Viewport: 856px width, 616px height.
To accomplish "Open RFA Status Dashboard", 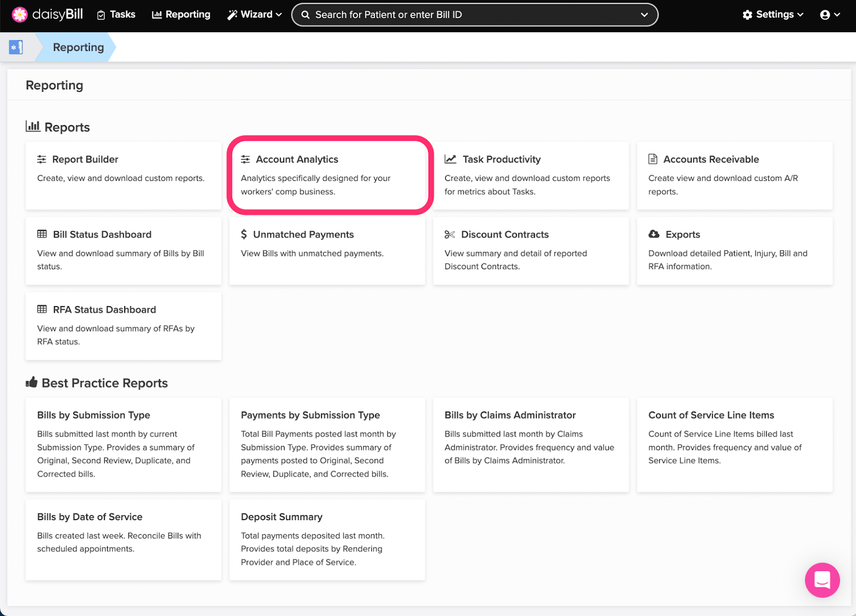I will [x=124, y=326].
